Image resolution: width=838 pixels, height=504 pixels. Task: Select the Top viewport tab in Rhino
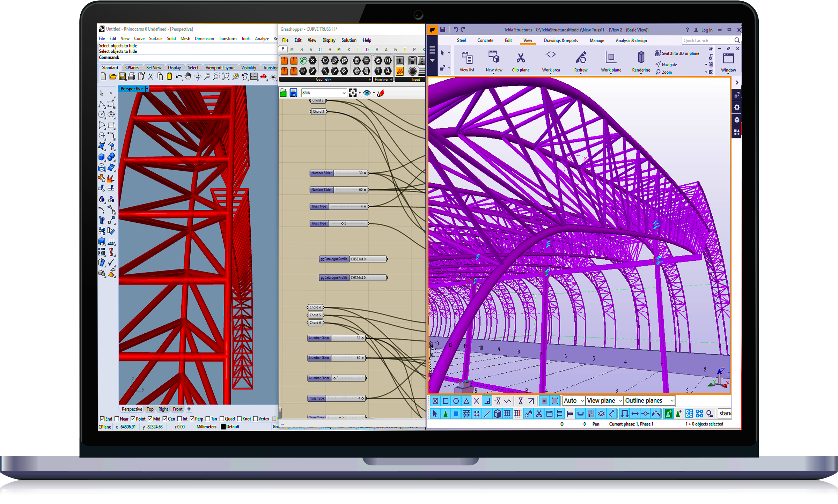point(150,409)
